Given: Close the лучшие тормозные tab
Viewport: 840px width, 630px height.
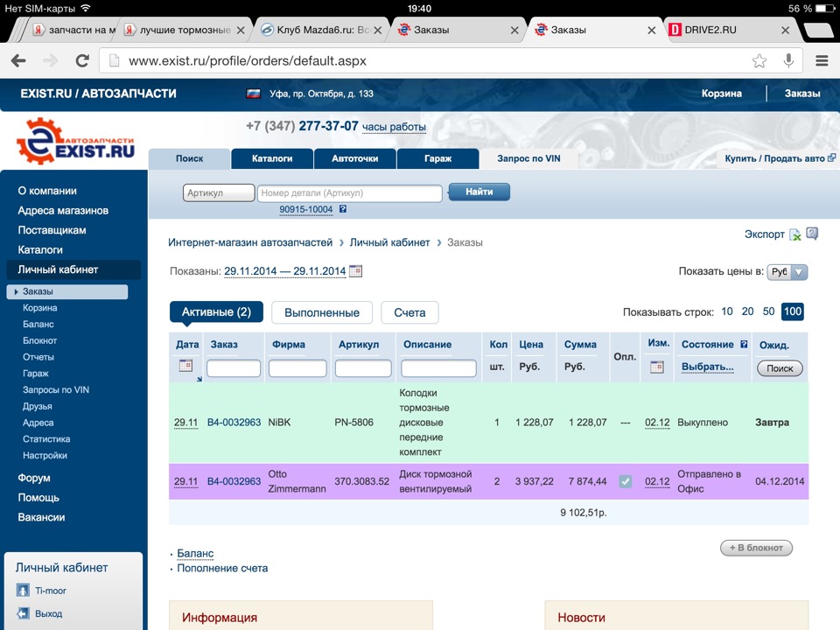Looking at the screenshot, I should [x=241, y=31].
